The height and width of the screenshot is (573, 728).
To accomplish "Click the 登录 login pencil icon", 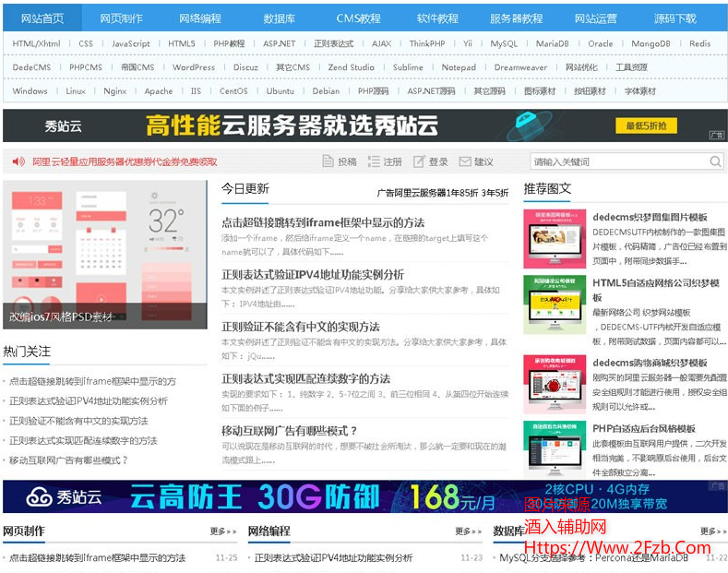I will point(418,161).
